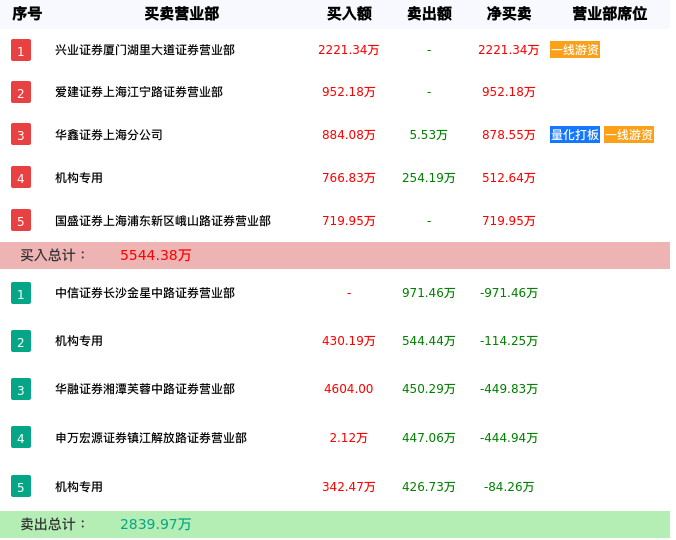Click buy amount 430.19万
The height and width of the screenshot is (540, 676).
click(x=349, y=341)
